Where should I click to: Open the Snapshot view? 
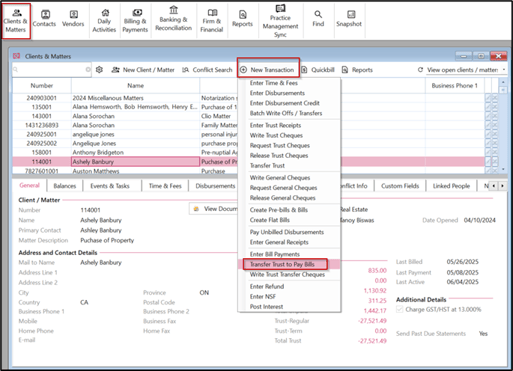[x=349, y=19]
